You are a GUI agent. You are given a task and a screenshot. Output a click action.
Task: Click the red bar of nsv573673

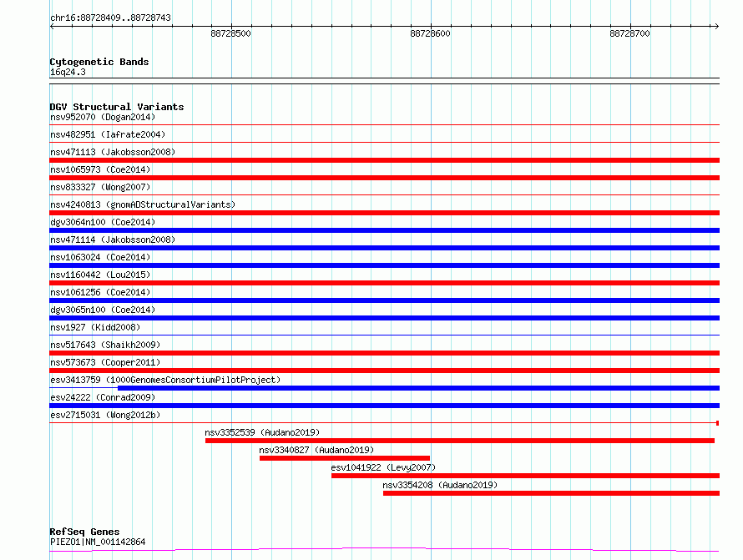point(384,371)
